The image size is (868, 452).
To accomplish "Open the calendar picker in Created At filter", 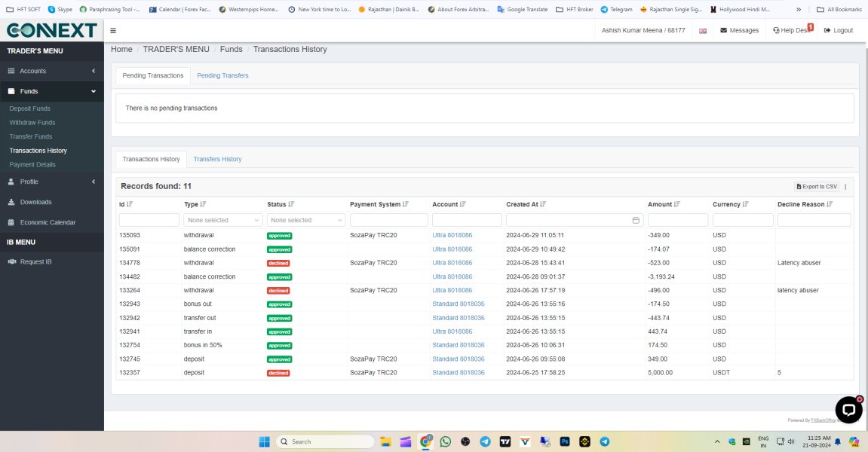I will tap(636, 220).
